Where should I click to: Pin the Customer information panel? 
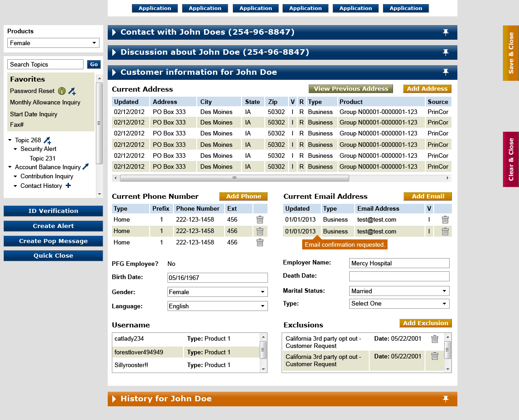pyautogui.click(x=446, y=72)
